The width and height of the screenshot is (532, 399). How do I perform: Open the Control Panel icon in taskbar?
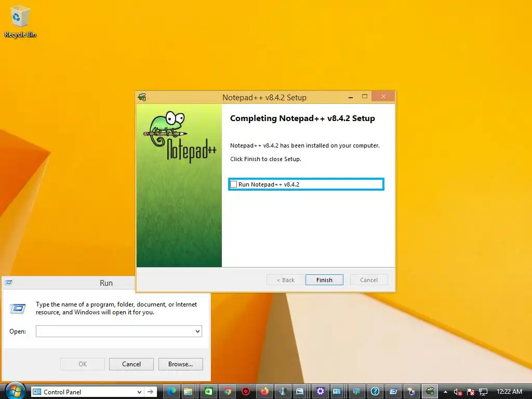(x=337, y=392)
